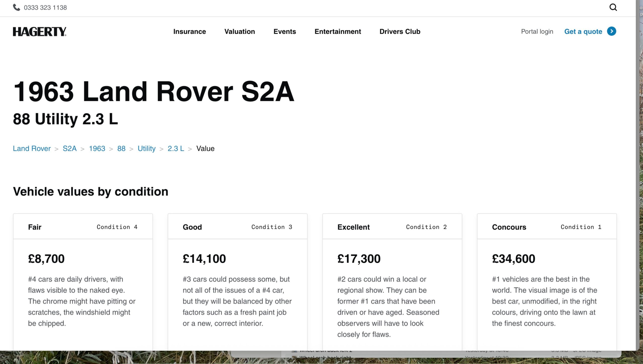
Task: Open the Events menu
Action: tap(285, 32)
